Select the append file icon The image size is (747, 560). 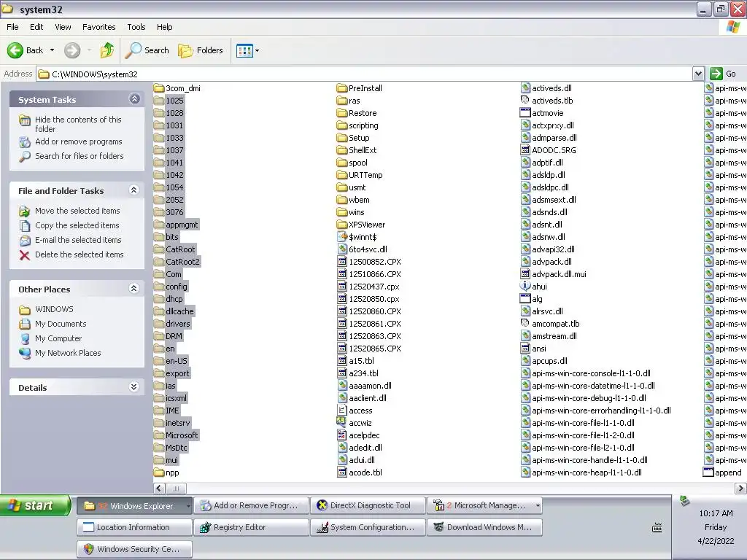[708, 472]
